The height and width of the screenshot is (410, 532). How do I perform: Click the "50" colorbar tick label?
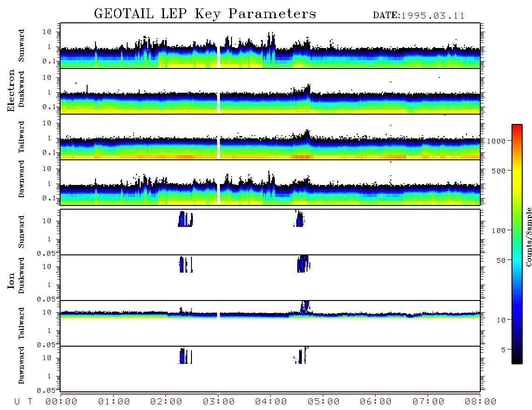(x=501, y=260)
